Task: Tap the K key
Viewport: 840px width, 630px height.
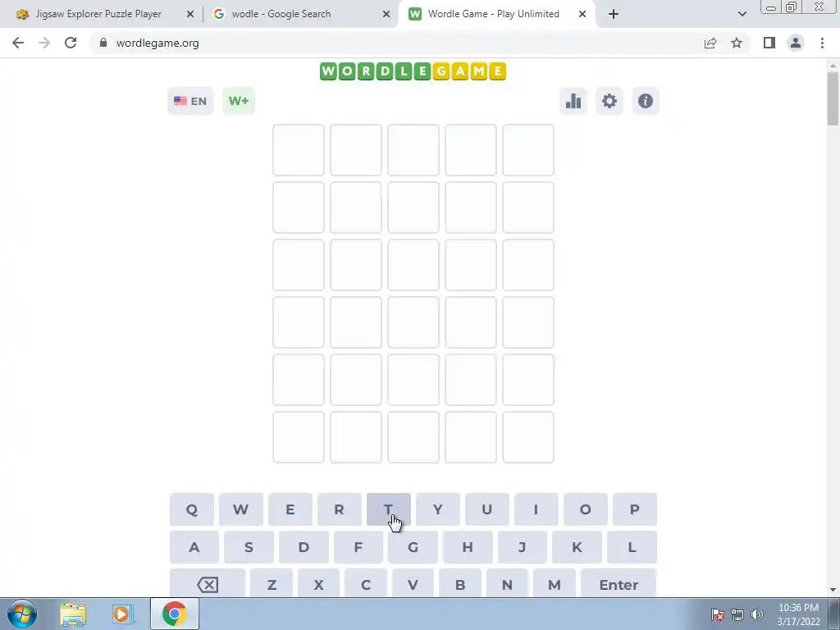Action: 577,547
